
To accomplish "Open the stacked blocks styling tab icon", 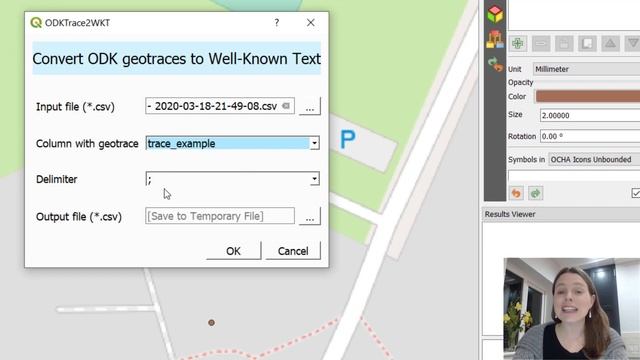I will (x=495, y=40).
